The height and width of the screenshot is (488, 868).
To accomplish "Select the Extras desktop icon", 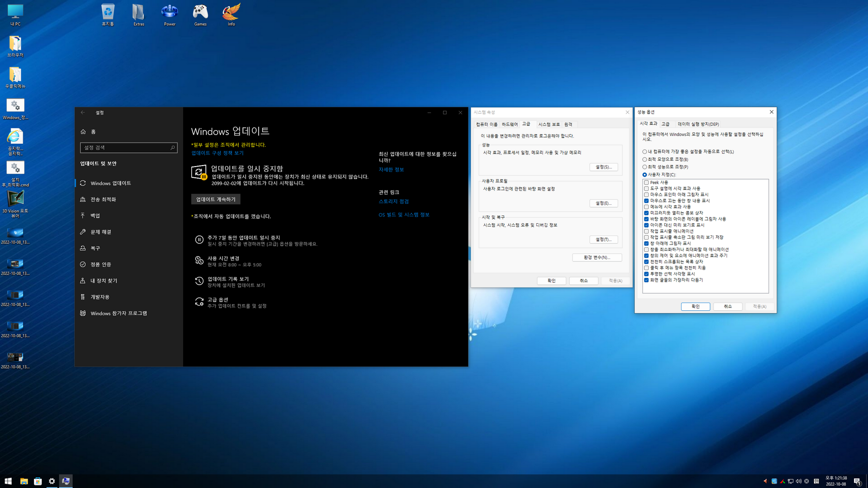I will [139, 15].
